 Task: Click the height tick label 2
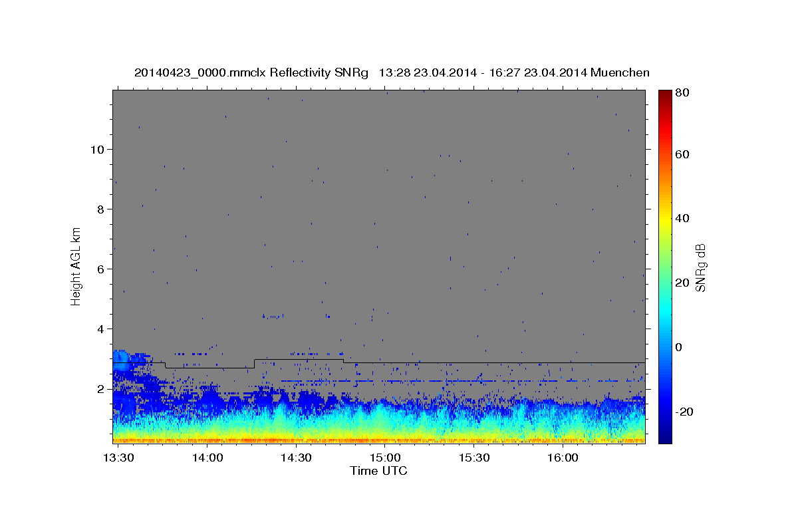click(x=101, y=389)
